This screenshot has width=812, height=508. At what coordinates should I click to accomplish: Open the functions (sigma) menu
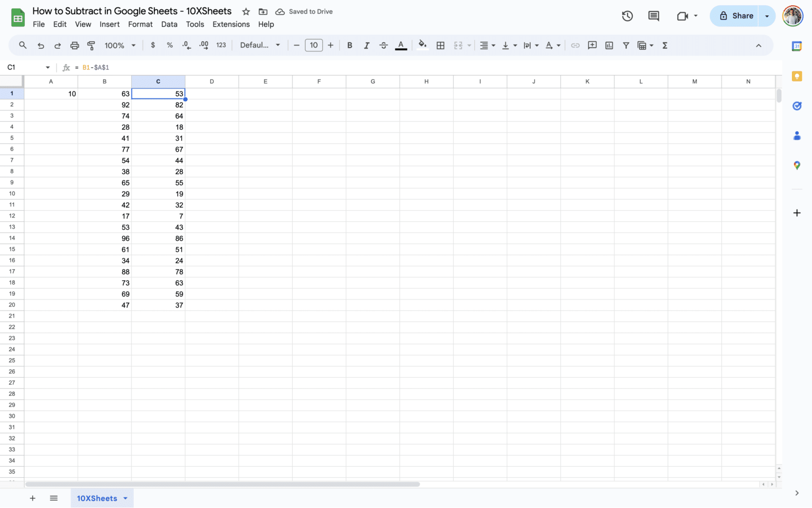[665, 45]
